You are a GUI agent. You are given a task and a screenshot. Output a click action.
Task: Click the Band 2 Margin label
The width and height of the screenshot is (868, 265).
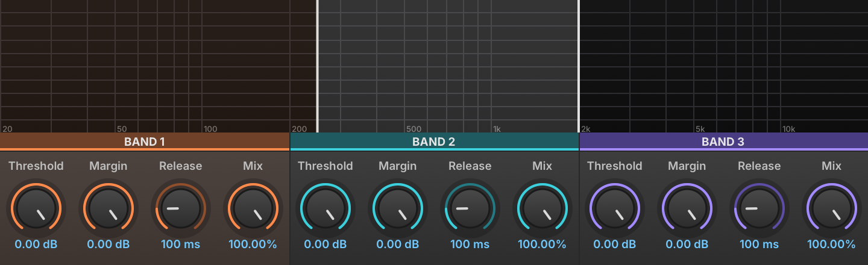(398, 166)
